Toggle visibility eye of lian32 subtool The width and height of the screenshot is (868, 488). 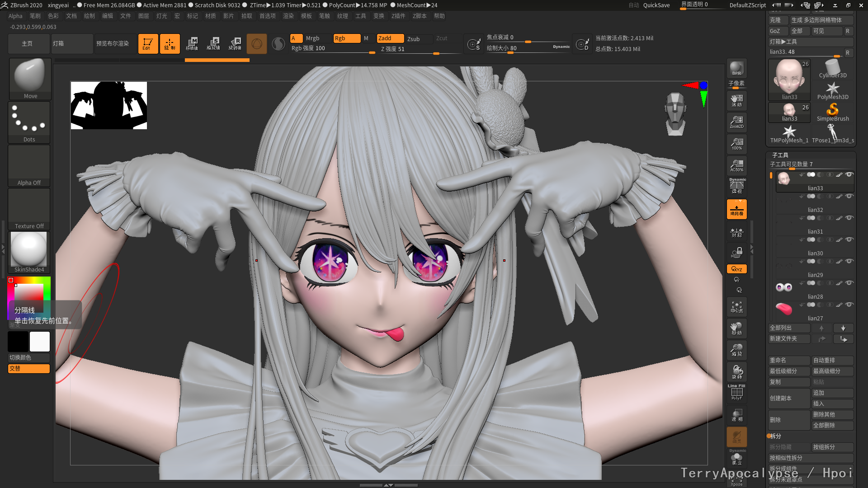pos(849,196)
